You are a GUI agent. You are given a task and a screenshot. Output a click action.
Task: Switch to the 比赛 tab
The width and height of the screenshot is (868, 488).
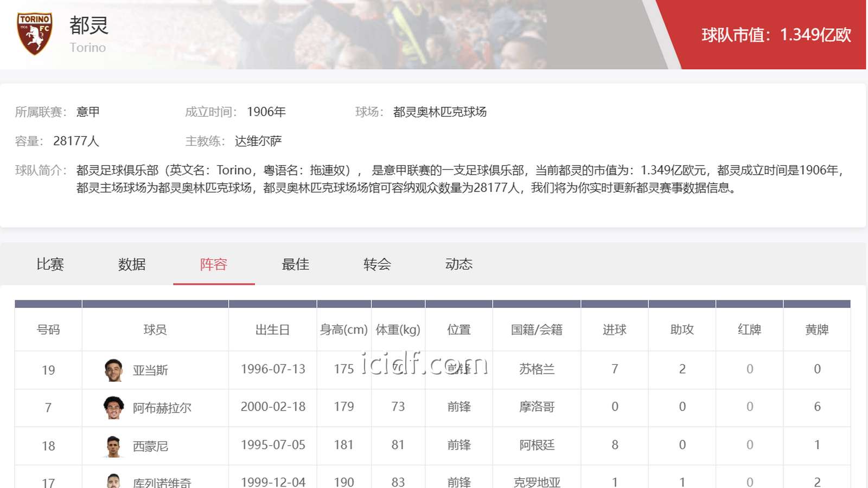tap(50, 264)
